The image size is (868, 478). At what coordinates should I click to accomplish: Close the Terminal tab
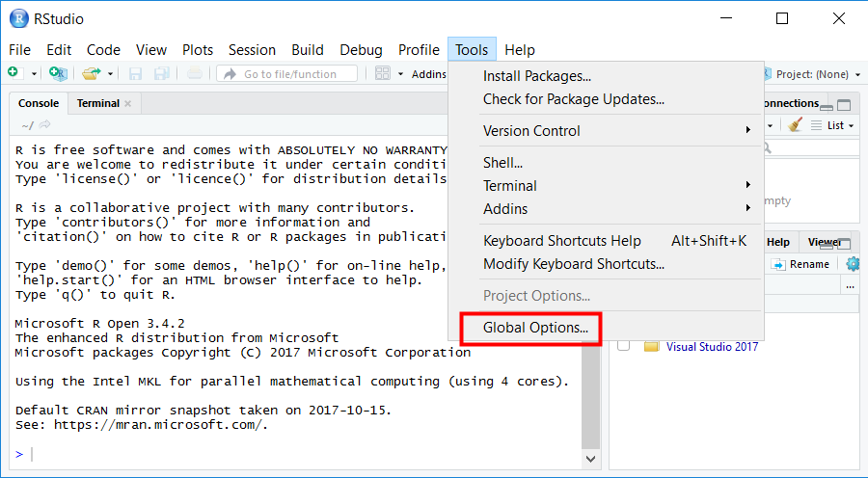[x=127, y=103]
